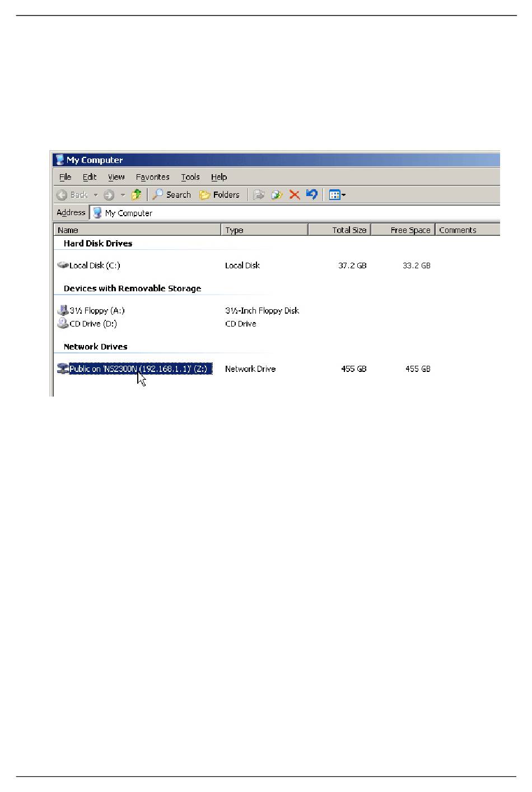Sort by the Free Space column header
Image resolution: width=532 pixels, height=792 pixels.
click(x=403, y=230)
